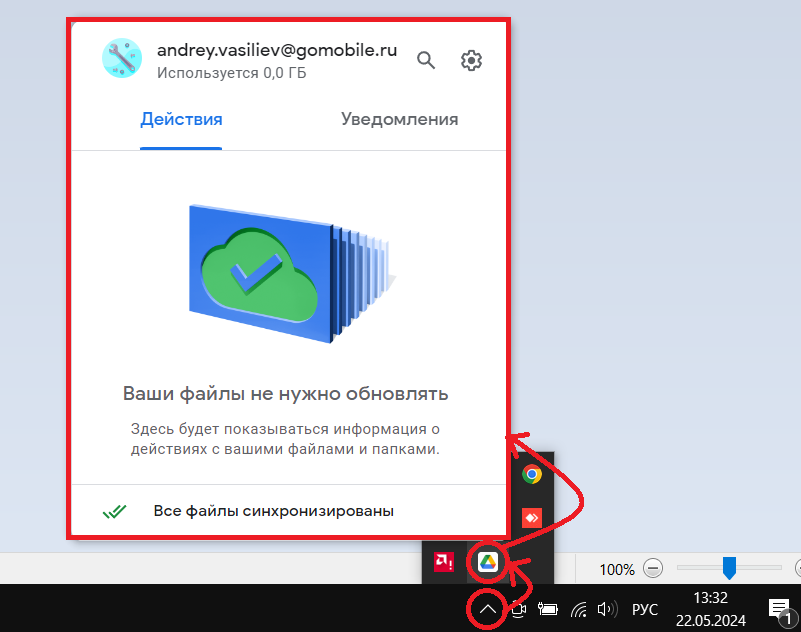Click AMD software tray icon
This screenshot has width=801, height=632.
coord(441,562)
